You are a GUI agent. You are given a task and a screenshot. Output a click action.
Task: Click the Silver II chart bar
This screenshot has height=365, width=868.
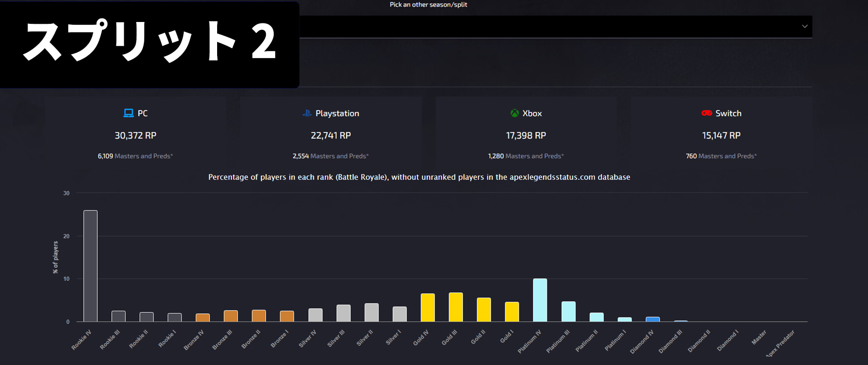(x=371, y=312)
